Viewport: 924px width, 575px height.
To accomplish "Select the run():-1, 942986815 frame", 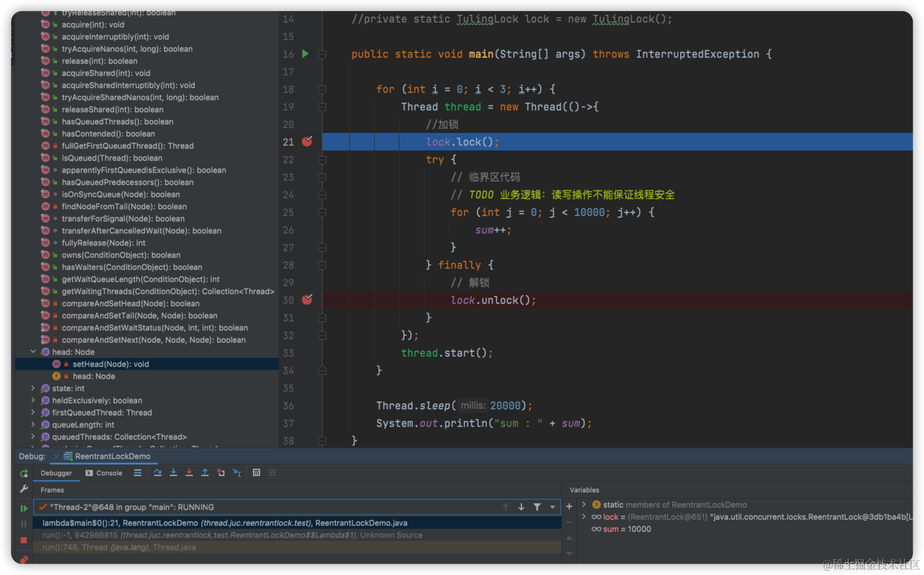I will (x=297, y=535).
